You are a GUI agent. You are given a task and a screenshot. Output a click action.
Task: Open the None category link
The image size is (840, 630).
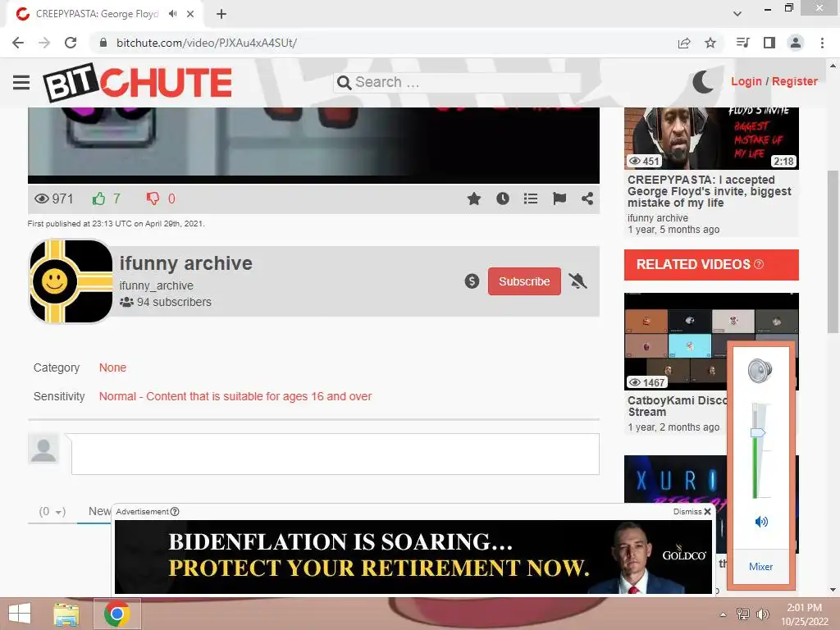click(112, 367)
